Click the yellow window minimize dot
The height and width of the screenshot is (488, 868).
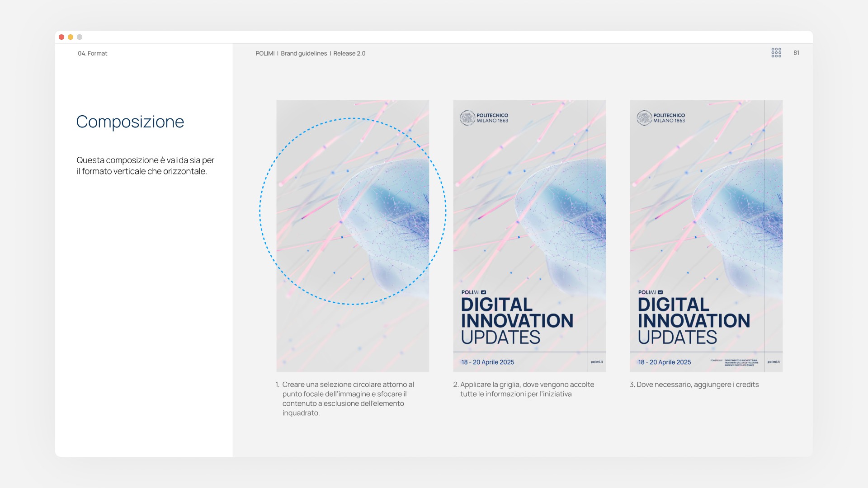point(71,37)
